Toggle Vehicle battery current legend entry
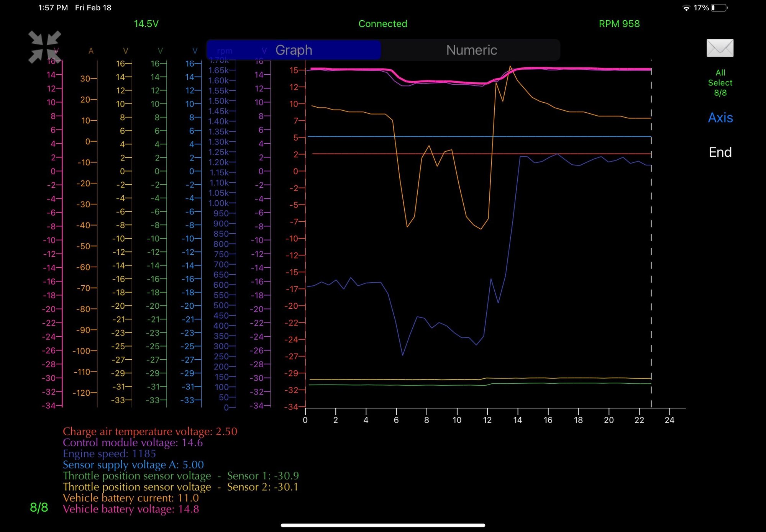The height and width of the screenshot is (532, 766). (131, 498)
